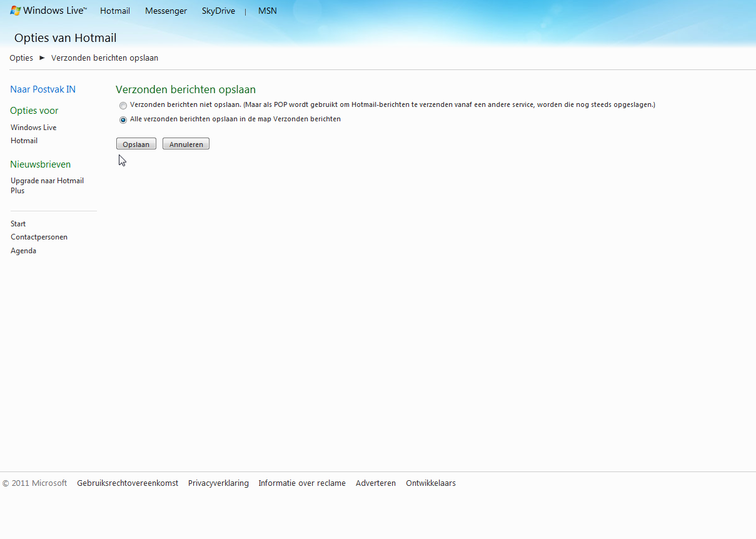The image size is (756, 539).
Task: Open Windows Live options in sidebar
Action: pyautogui.click(x=33, y=128)
